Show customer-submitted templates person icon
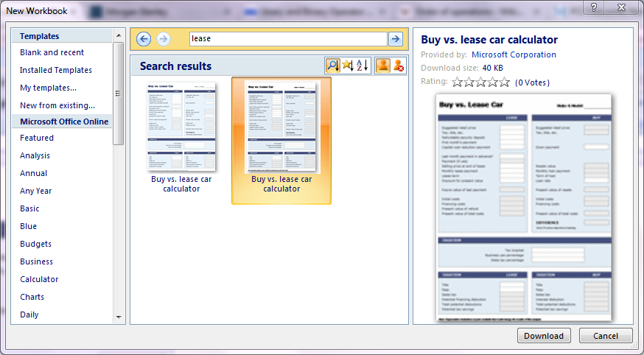 (x=382, y=66)
